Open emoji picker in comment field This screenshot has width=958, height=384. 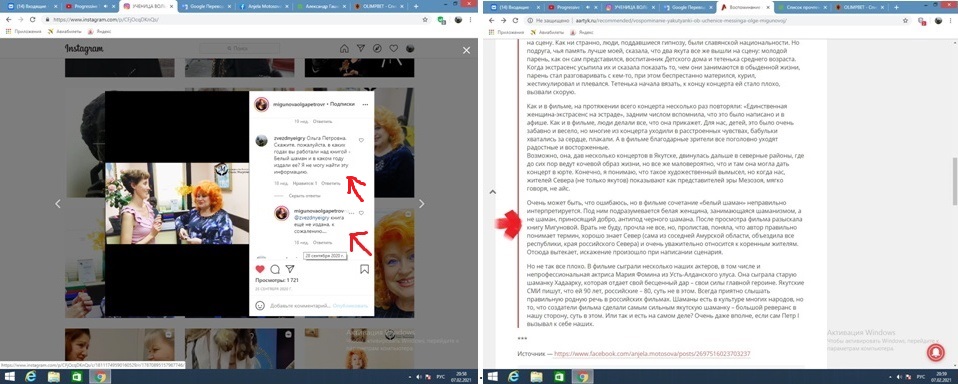[260, 305]
